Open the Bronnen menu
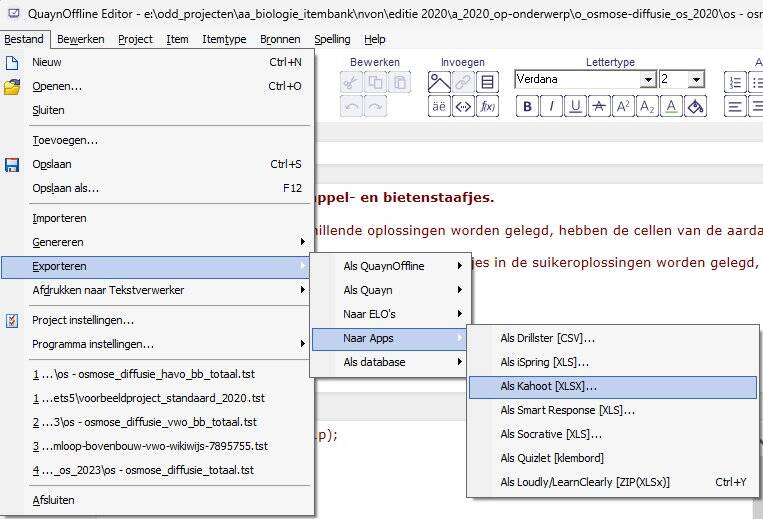Viewport: 763px width, 519px height. (x=280, y=39)
